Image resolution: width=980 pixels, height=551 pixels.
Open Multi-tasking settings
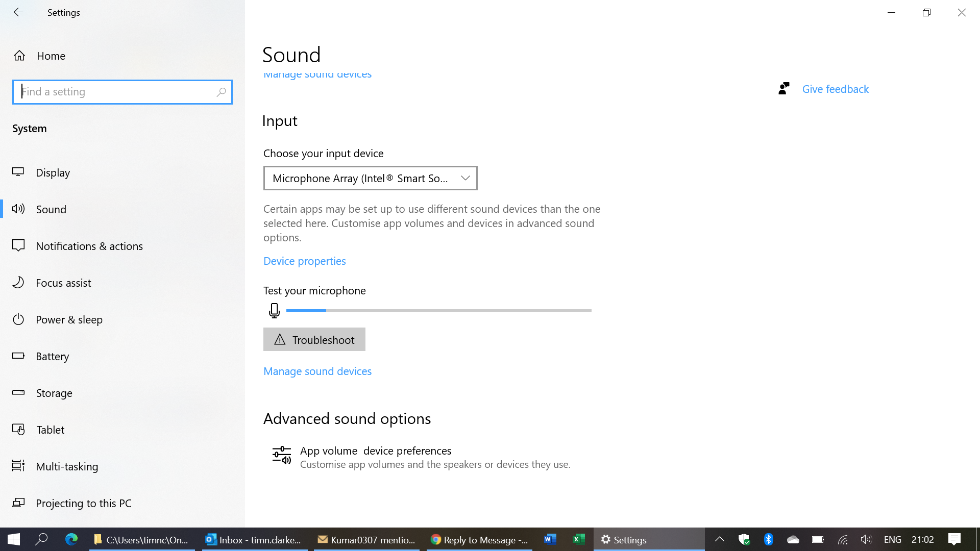pos(67,466)
